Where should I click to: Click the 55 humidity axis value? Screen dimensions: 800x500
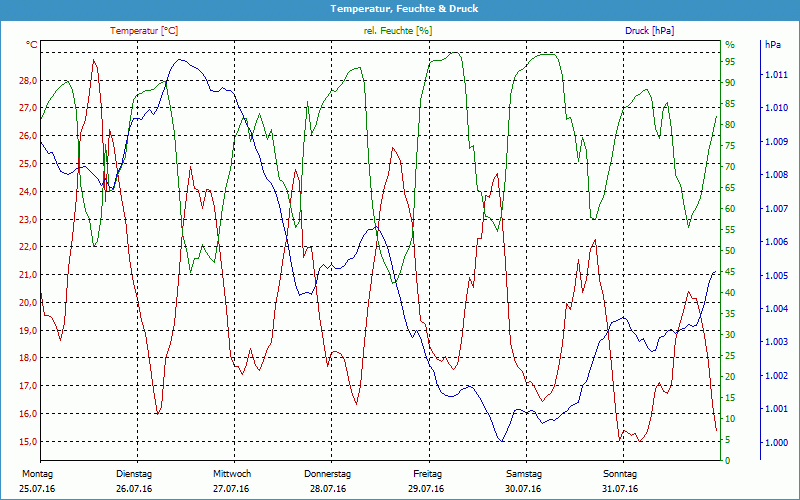(730, 230)
